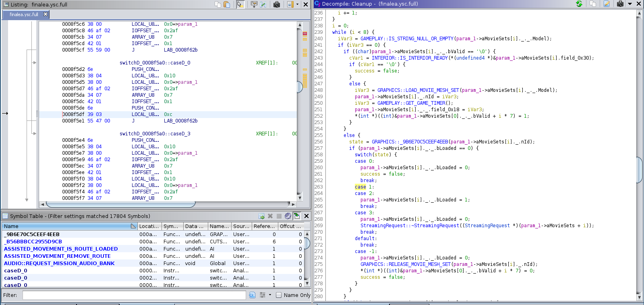Open Symbol Table settings gear icon

pyautogui.click(x=288, y=216)
